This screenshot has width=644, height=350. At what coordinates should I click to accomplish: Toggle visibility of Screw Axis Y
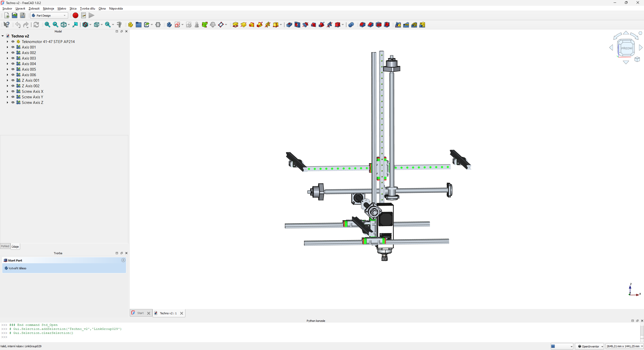click(13, 97)
